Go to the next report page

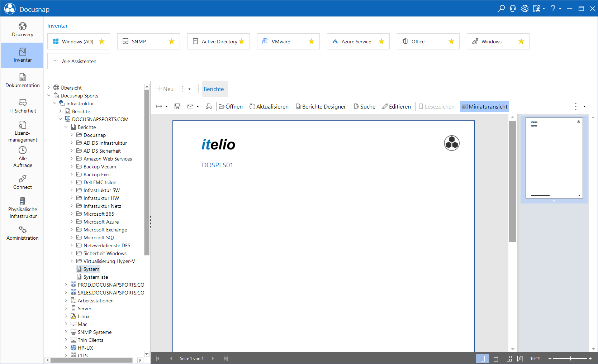point(213,358)
